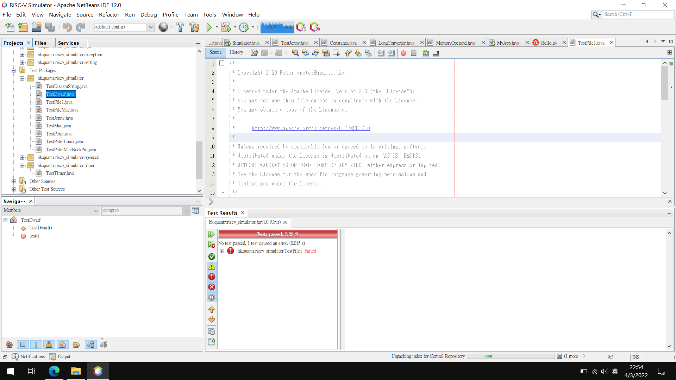676x380 pixels.
Task: Click the red Tests passed result bar
Action: [x=278, y=234]
